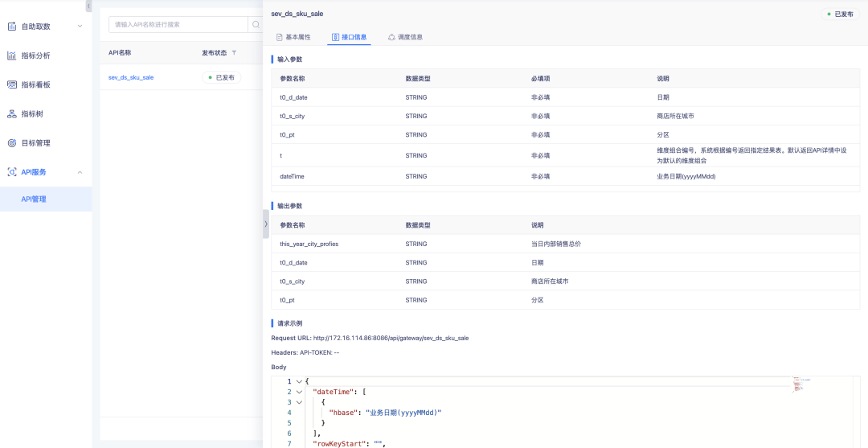Click the 指标看板 dashboard icon
Viewport: 868px width, 448px height.
point(11,84)
